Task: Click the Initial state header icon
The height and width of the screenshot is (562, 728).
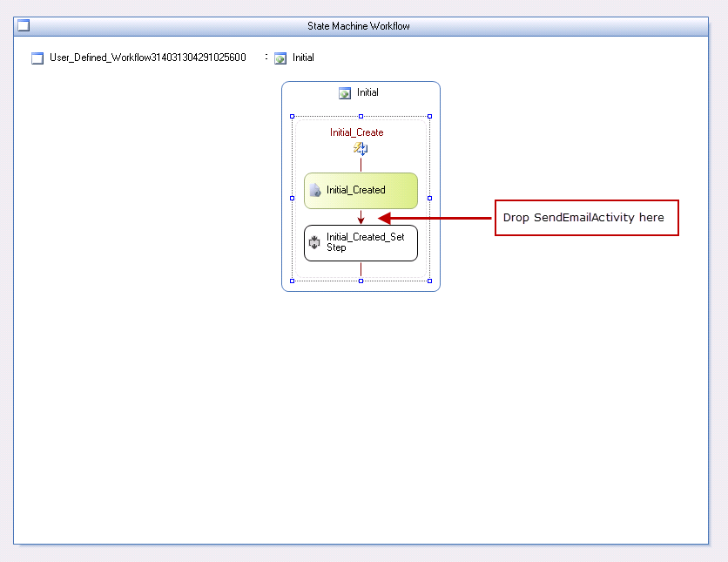Action: 345,93
